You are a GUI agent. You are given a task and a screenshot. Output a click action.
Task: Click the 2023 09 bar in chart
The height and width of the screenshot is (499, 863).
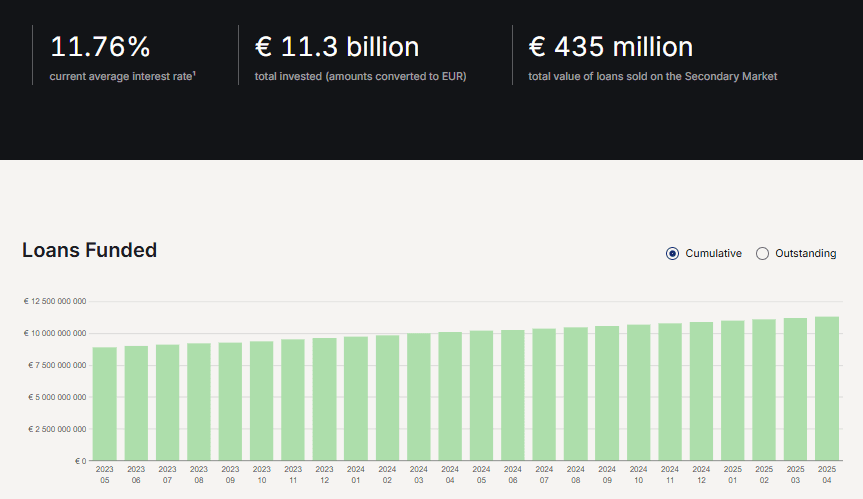(x=230, y=402)
